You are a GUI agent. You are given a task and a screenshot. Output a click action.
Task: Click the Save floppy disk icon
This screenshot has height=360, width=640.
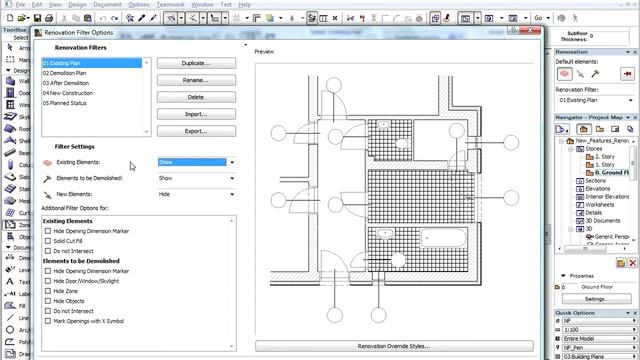point(37,18)
